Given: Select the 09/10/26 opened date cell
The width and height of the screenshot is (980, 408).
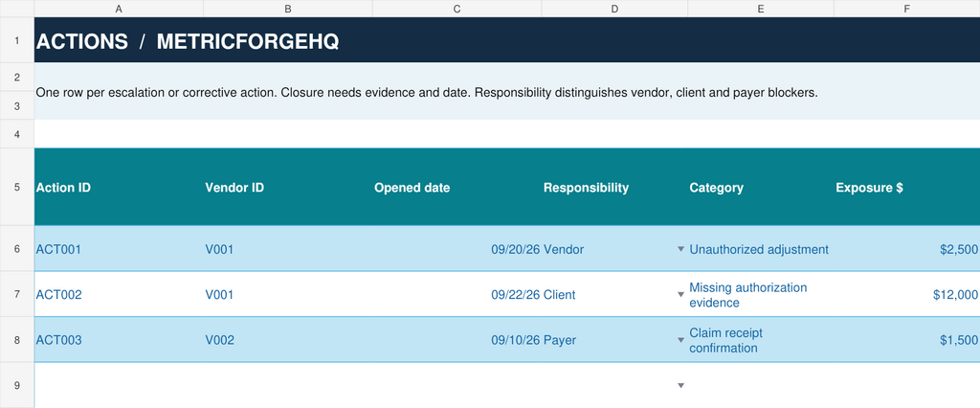Looking at the screenshot, I should point(457,340).
